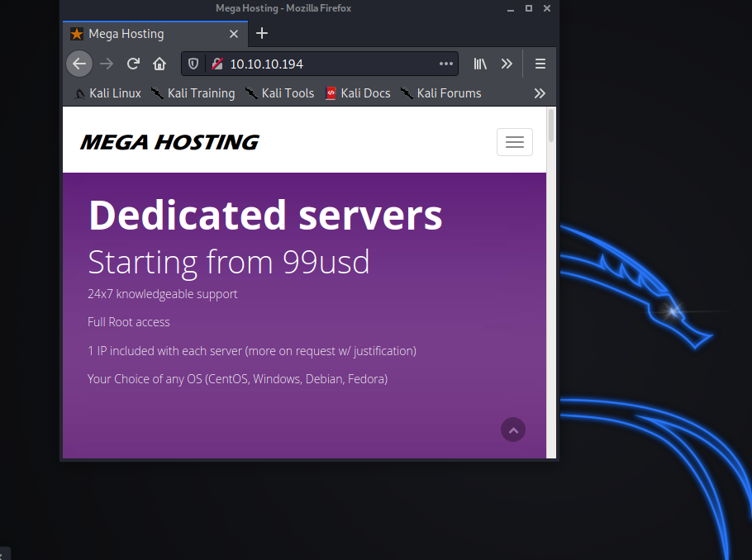Screen dimensions: 752x560
Task: Go back to the previous page
Action: [x=79, y=64]
